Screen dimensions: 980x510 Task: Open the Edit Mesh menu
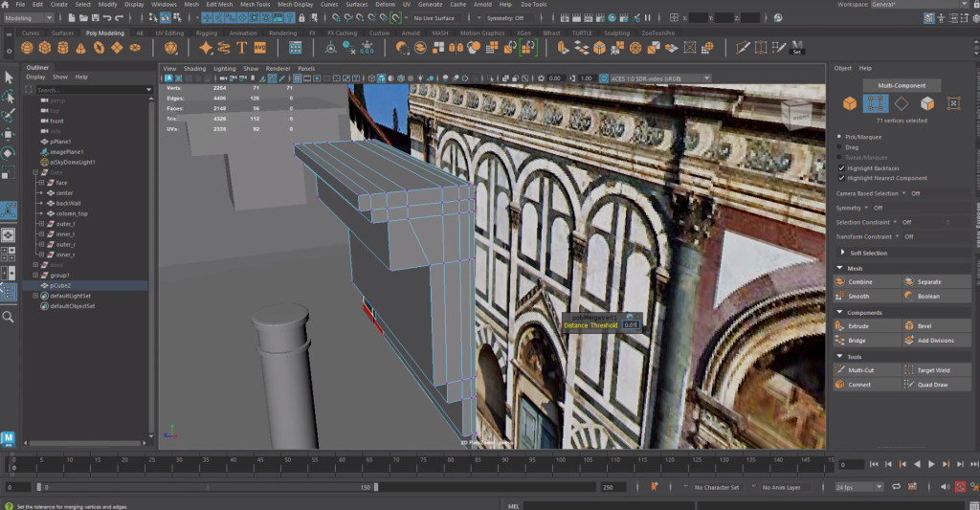click(x=219, y=5)
